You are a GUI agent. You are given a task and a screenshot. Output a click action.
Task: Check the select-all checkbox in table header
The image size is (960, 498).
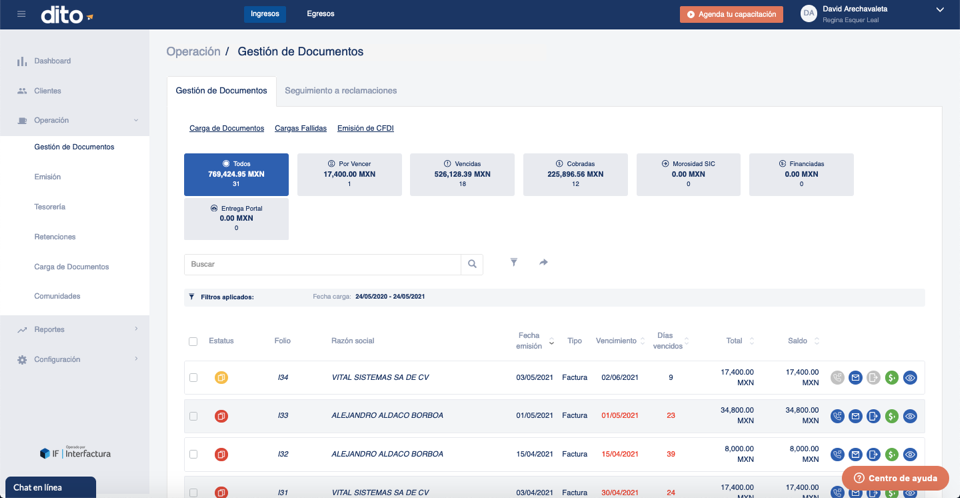pos(193,341)
